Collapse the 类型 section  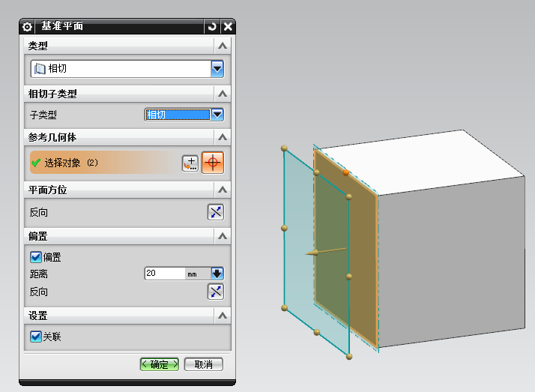point(223,46)
